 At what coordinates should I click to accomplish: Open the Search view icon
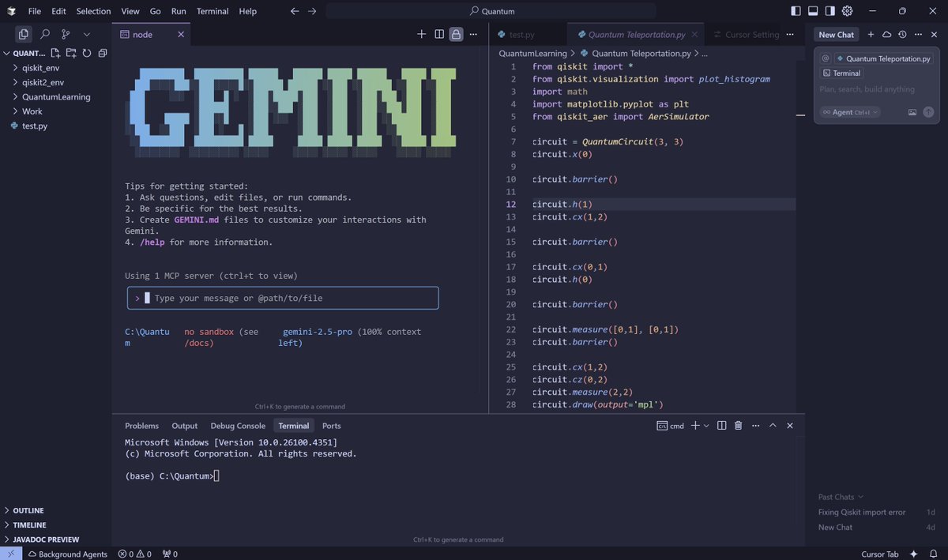coord(45,34)
